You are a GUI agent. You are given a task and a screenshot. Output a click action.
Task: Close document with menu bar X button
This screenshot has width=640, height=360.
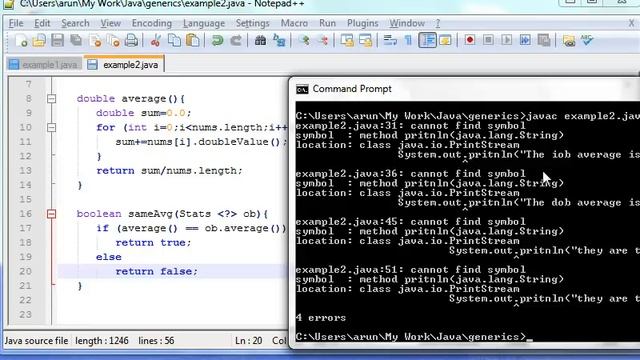pyautogui.click(x=631, y=24)
